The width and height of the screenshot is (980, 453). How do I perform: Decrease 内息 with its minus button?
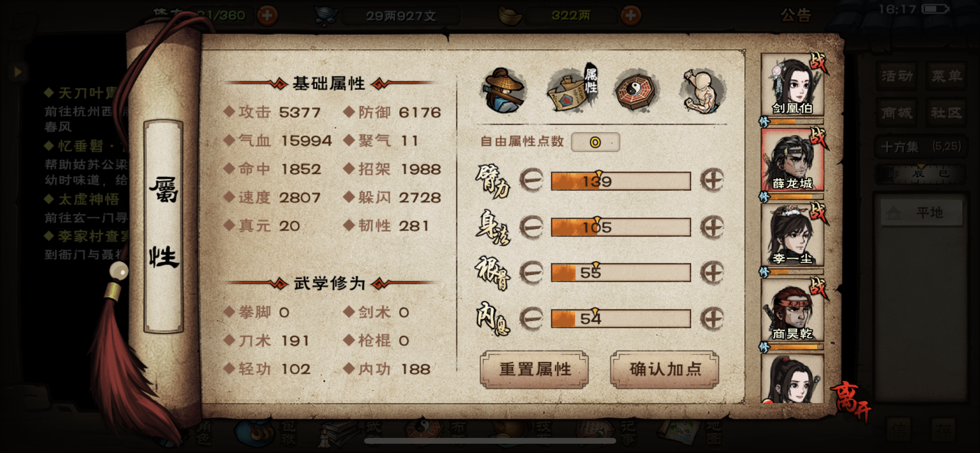click(x=531, y=318)
